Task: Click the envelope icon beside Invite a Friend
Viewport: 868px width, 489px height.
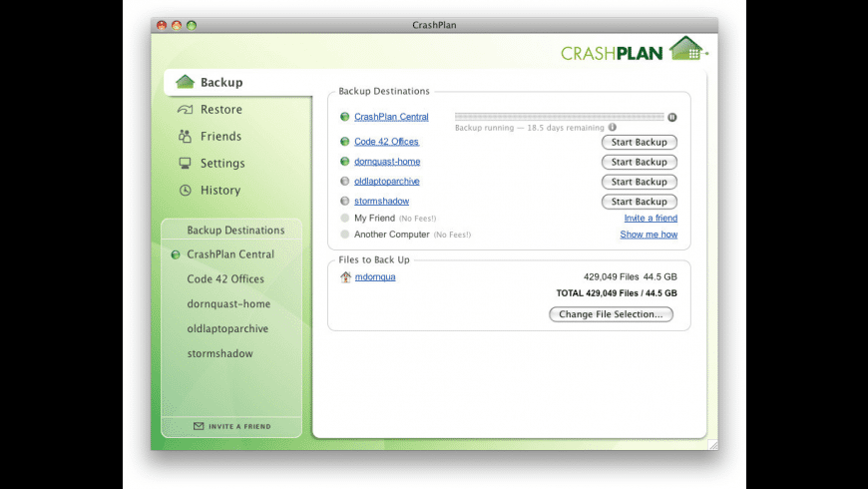Action: pos(199,426)
